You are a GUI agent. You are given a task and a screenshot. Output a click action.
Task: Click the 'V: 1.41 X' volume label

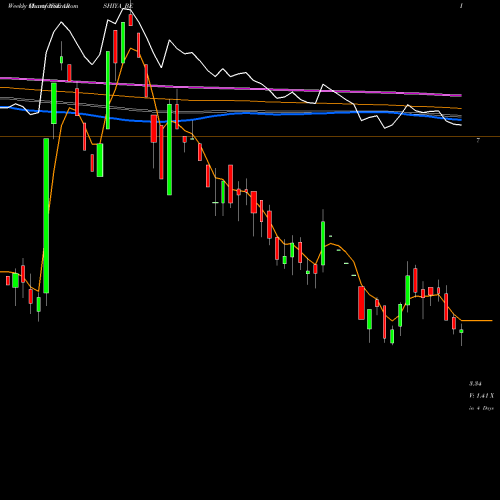(x=481, y=396)
